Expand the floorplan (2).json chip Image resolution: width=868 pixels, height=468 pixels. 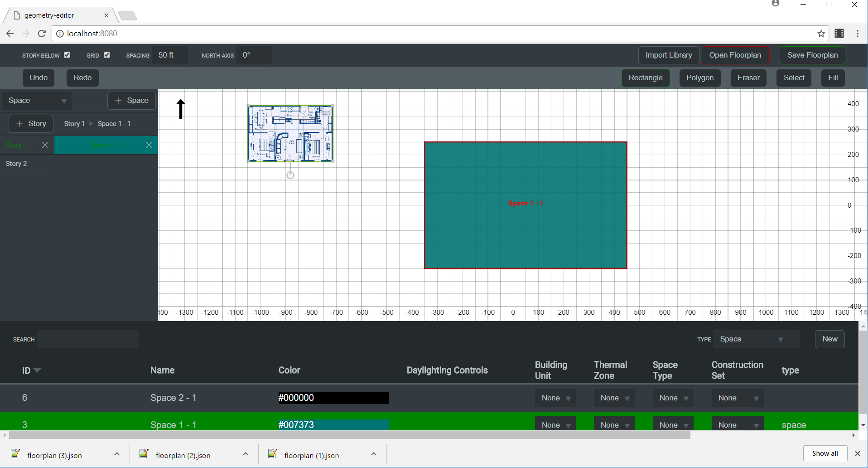point(245,454)
